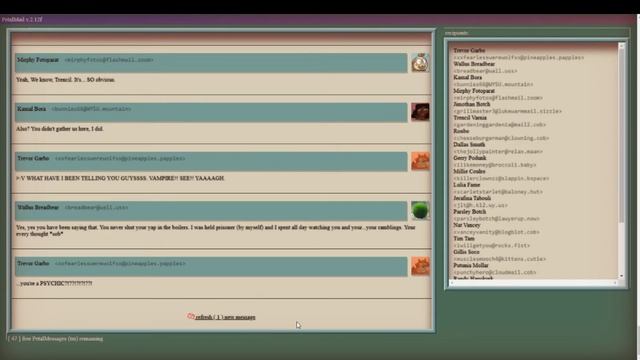Screen dimensions: 640x360
Task: Select Lolia Fame in the recipients list
Action: tap(466, 185)
